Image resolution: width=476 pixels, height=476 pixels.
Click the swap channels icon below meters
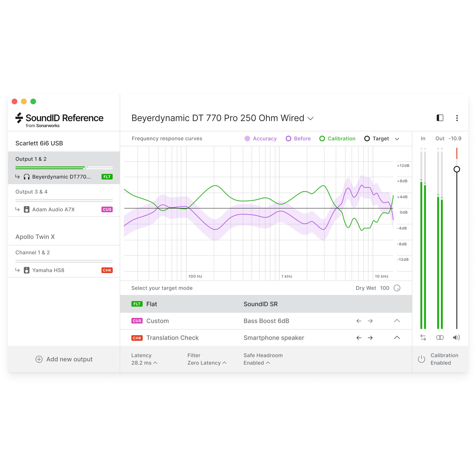pyautogui.click(x=423, y=337)
